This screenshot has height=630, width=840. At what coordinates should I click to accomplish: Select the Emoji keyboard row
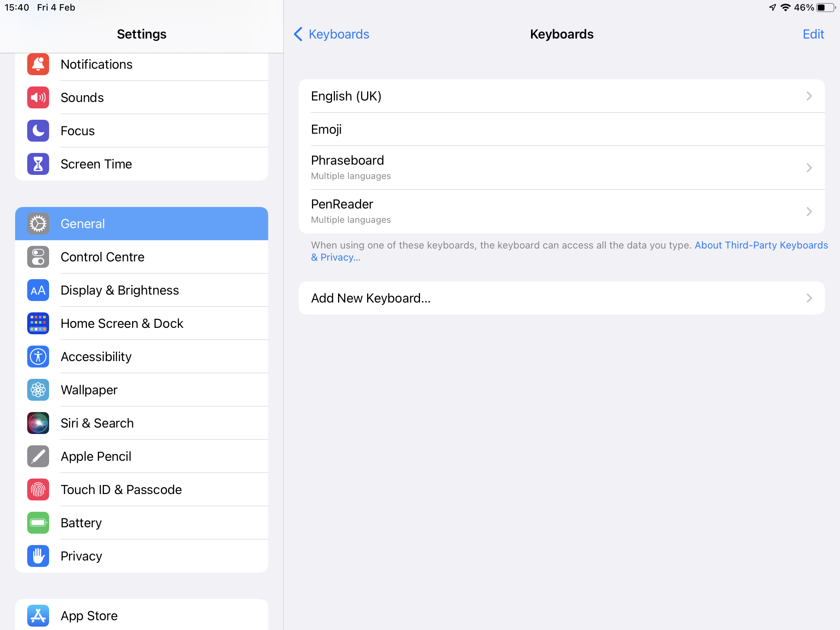[x=562, y=129]
